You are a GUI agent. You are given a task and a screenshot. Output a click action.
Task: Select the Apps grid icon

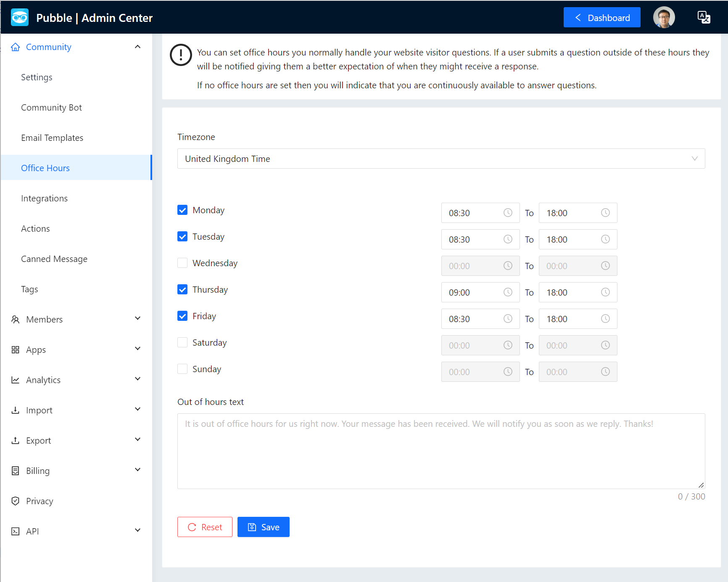click(16, 349)
